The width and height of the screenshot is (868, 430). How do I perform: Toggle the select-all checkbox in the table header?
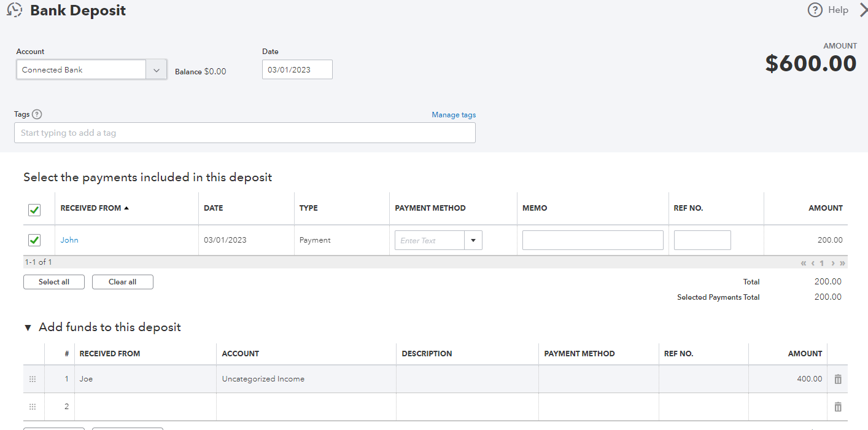[34, 209]
